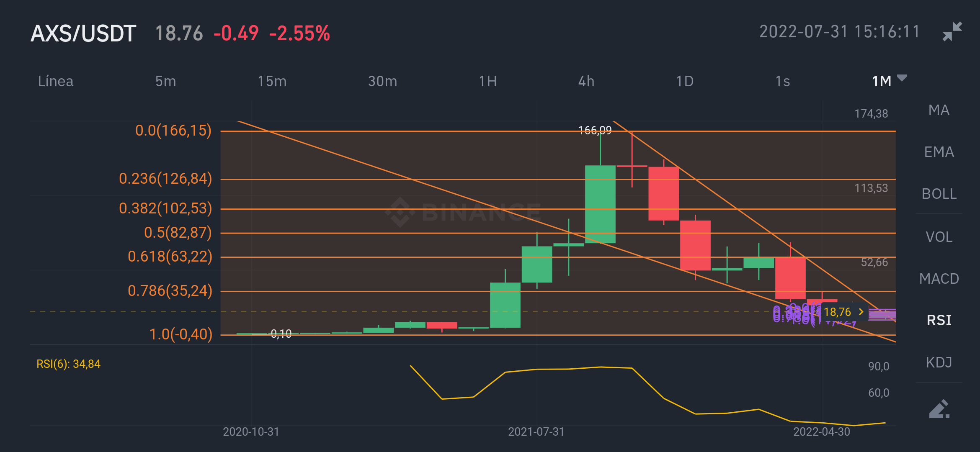Collapse the fullscreen chart view
This screenshot has width=980, height=452.
pyautogui.click(x=952, y=32)
